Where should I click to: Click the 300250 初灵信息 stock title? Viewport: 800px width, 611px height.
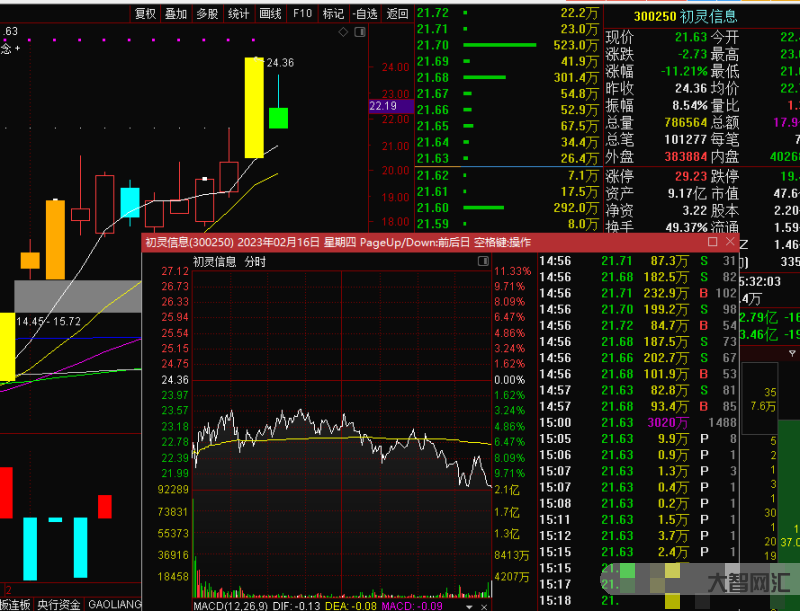point(686,16)
